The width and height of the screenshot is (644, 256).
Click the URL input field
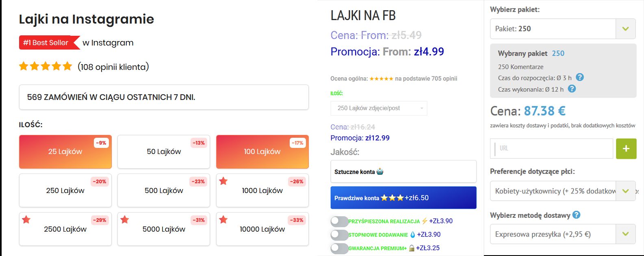click(552, 149)
